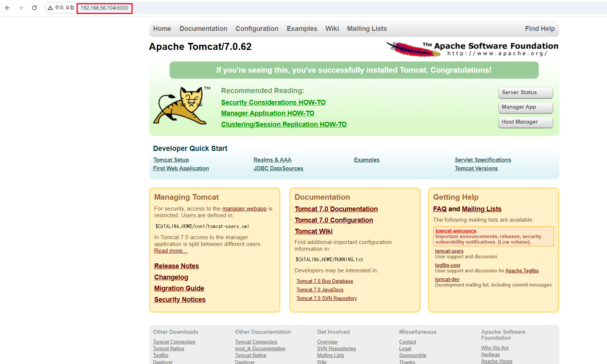Open the tomcat-users mailing list link
Viewport: 607px width, 364px height.
pyautogui.click(x=449, y=251)
